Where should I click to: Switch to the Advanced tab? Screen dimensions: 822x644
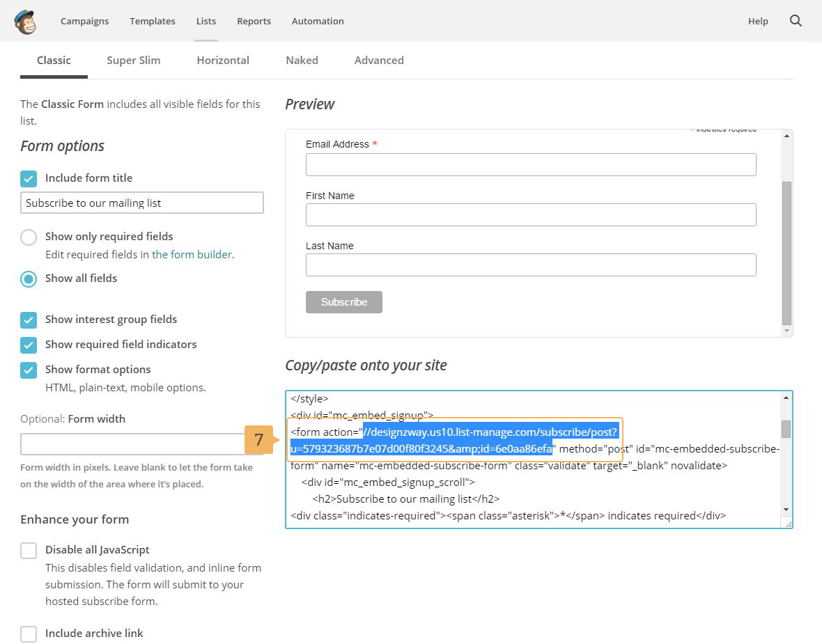point(379,61)
